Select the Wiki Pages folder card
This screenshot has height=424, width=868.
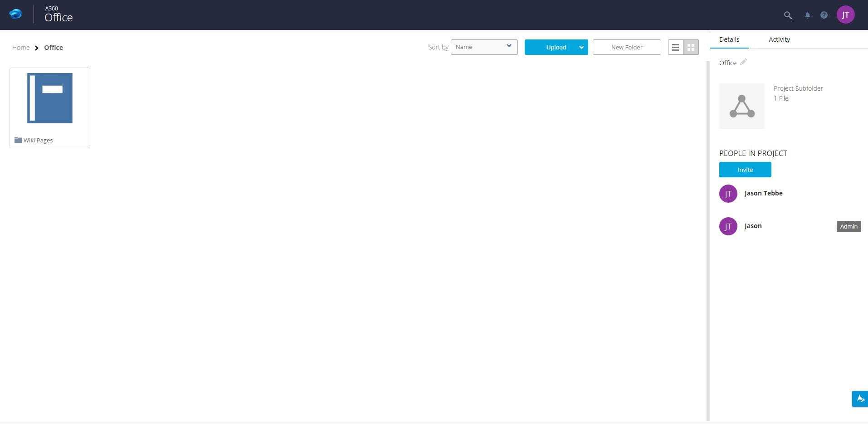click(x=49, y=98)
